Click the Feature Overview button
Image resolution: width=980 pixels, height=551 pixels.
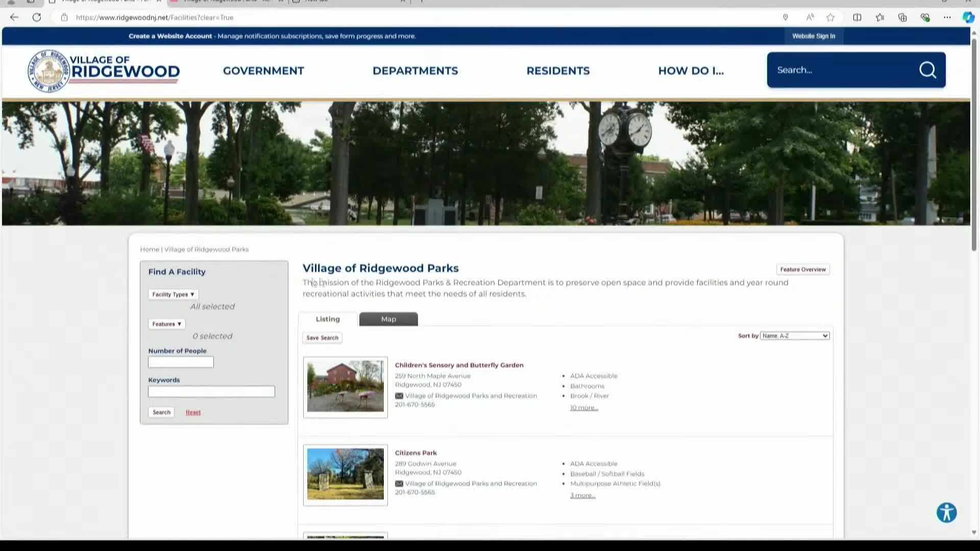(x=802, y=269)
